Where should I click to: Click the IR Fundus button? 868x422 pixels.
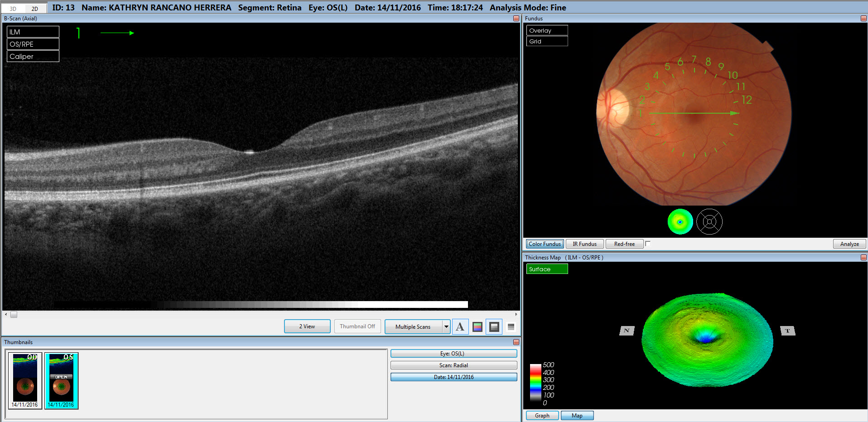click(x=584, y=244)
